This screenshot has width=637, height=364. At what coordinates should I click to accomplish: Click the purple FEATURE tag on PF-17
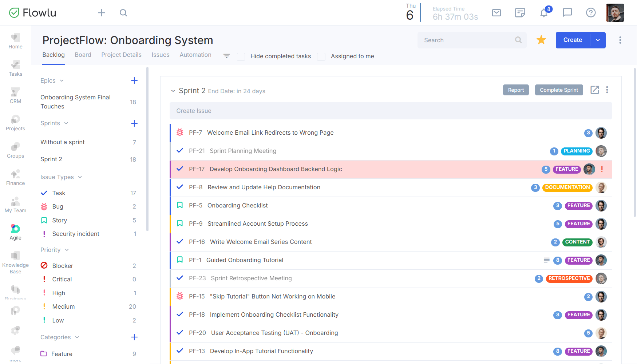[567, 169]
